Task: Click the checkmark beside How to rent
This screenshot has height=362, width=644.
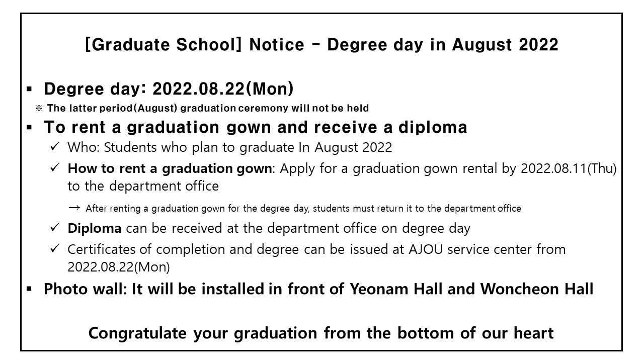Action: (x=55, y=168)
